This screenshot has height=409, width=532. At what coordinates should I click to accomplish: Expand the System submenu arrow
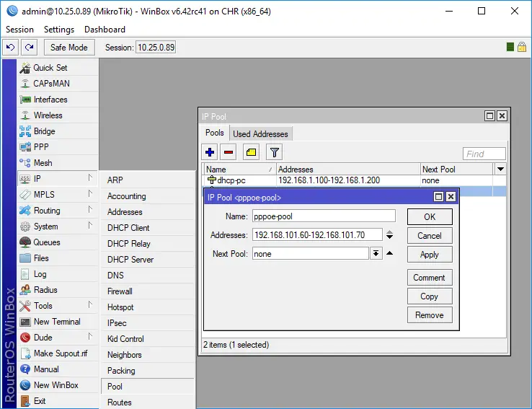(x=90, y=225)
